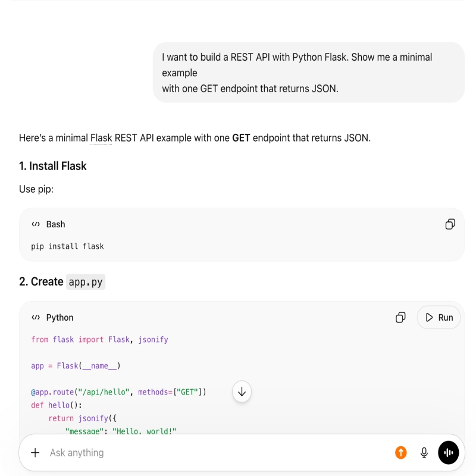476x476 pixels.
Task: Send message with the orange arrow button
Action: click(x=400, y=453)
